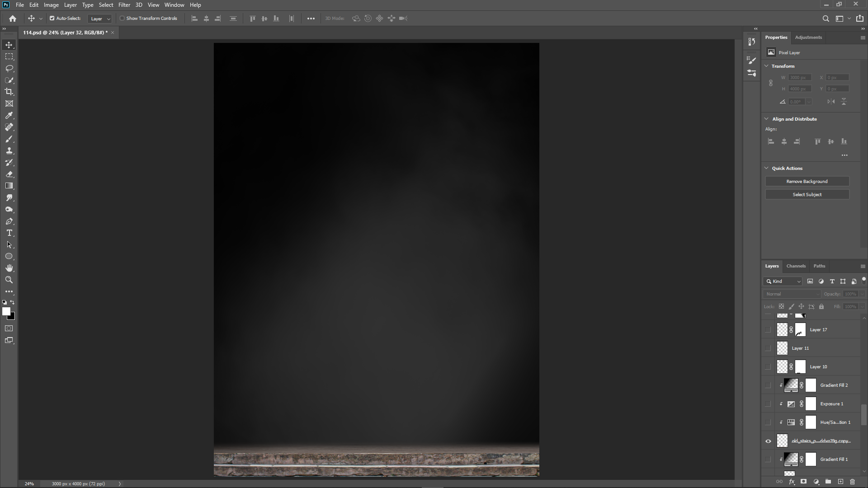Show Layer 17 visibility
This screenshot has height=488, width=868.
(768, 330)
